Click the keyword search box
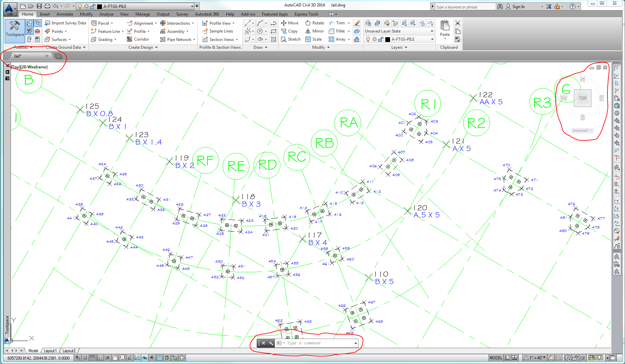Image resolution: width=625 pixels, height=364 pixels. click(465, 7)
